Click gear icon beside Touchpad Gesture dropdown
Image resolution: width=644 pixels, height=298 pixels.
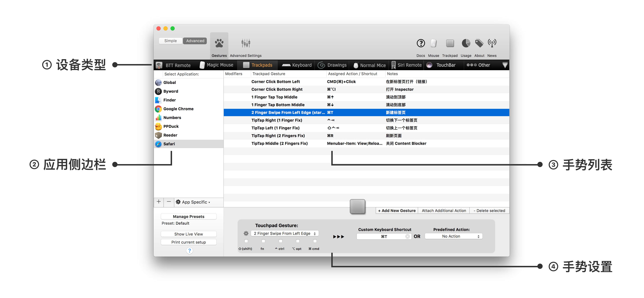[x=246, y=233]
